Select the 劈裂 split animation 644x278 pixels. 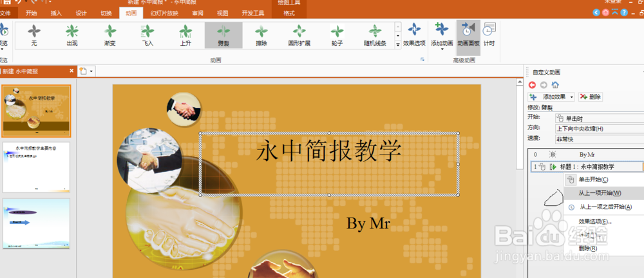click(x=223, y=35)
